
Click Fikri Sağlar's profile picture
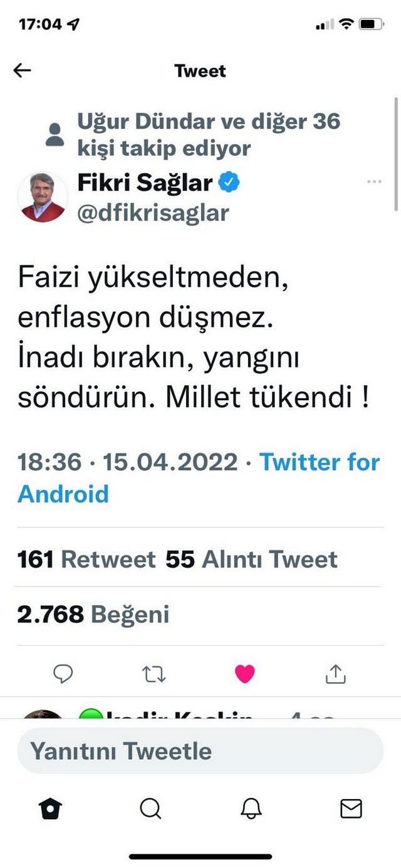click(43, 197)
